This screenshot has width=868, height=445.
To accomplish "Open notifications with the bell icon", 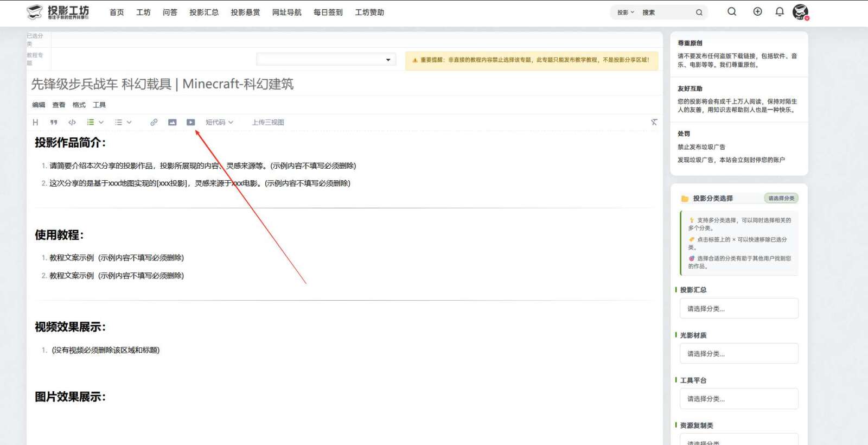I will (780, 11).
